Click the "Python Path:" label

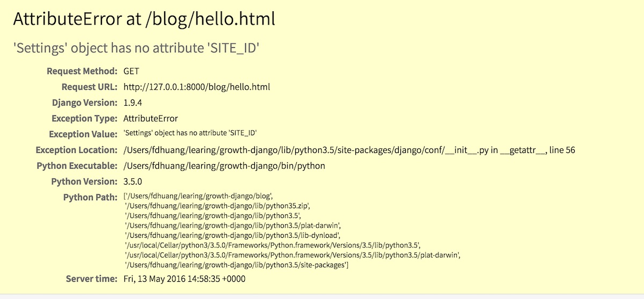pos(90,197)
